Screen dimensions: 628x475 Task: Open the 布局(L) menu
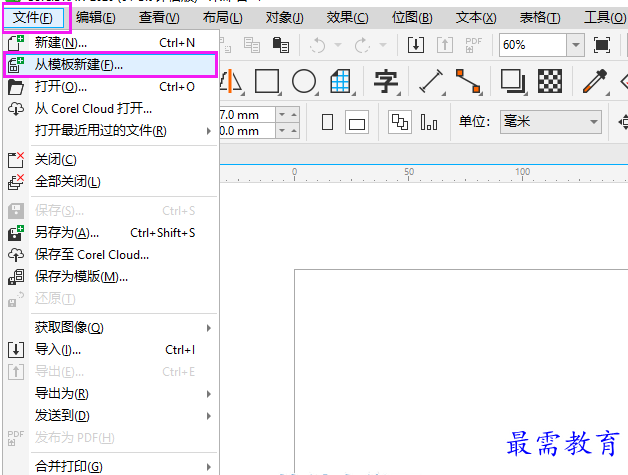pos(222,18)
